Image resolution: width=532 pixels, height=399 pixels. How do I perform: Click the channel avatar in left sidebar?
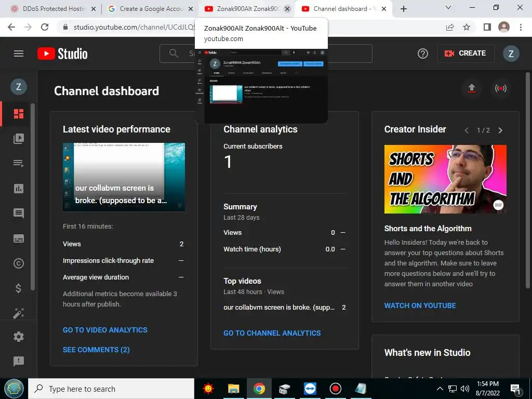tap(19, 87)
